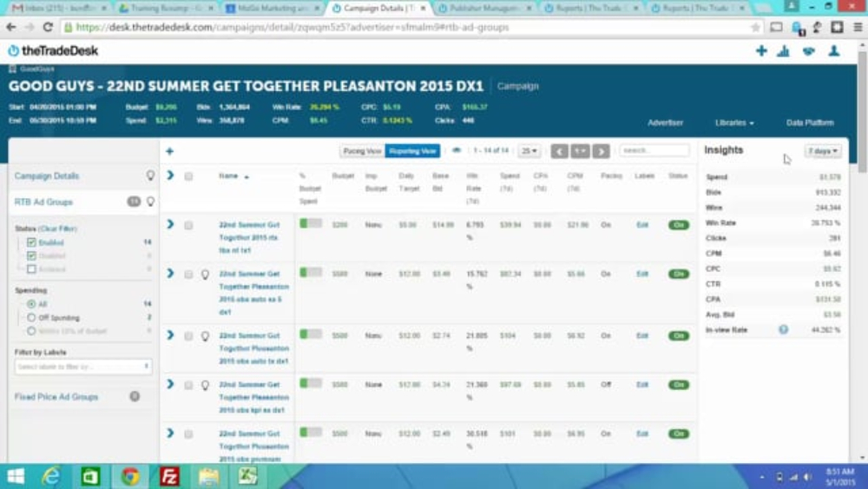Switch to the Publisher Management browser tab
This screenshot has height=489, width=868.
pos(484,9)
